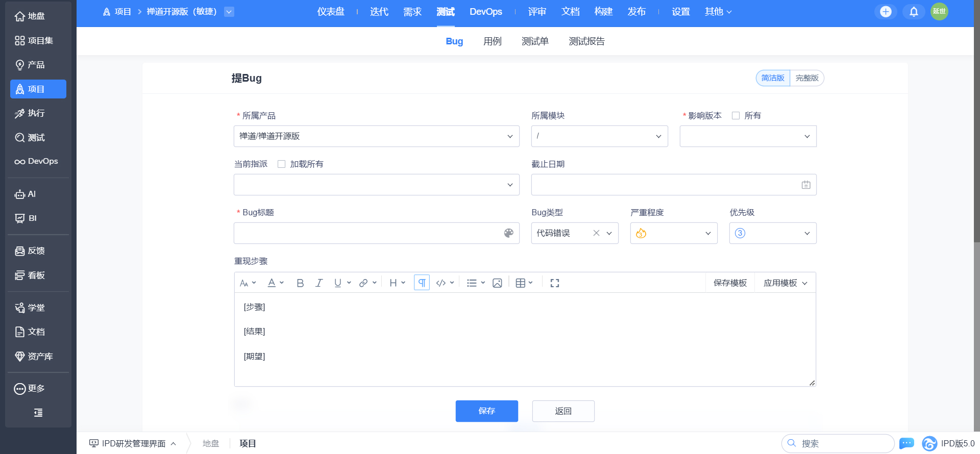Click the 返回 button

563,411
